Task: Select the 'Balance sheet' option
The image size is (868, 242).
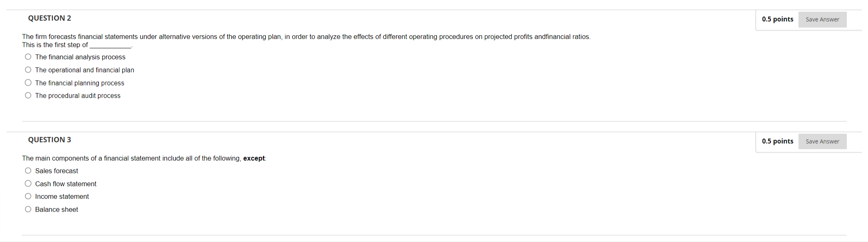Action: [28, 209]
